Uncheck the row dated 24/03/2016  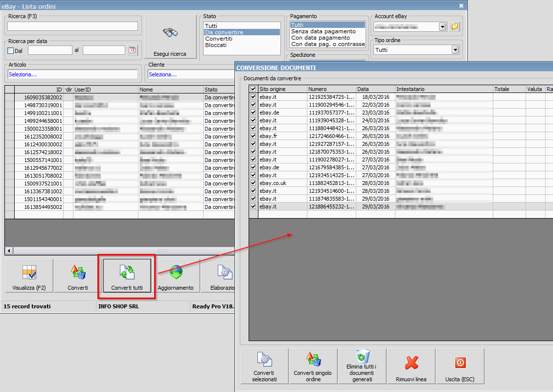pos(253,120)
